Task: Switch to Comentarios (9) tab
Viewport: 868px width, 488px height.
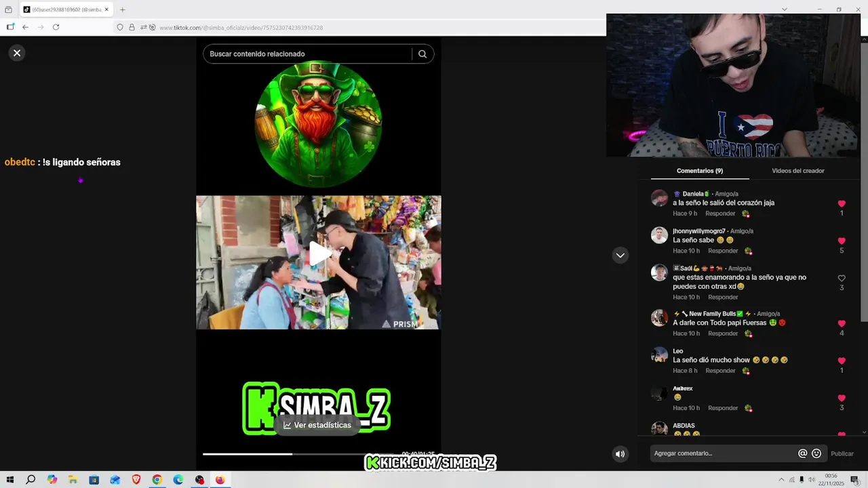Action: 700,171
